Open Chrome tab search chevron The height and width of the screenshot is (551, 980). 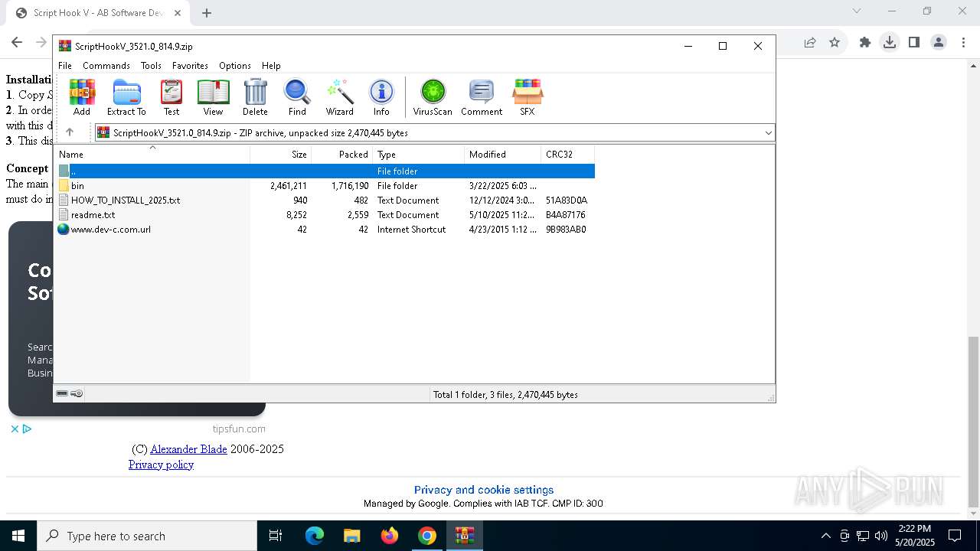(x=857, y=11)
